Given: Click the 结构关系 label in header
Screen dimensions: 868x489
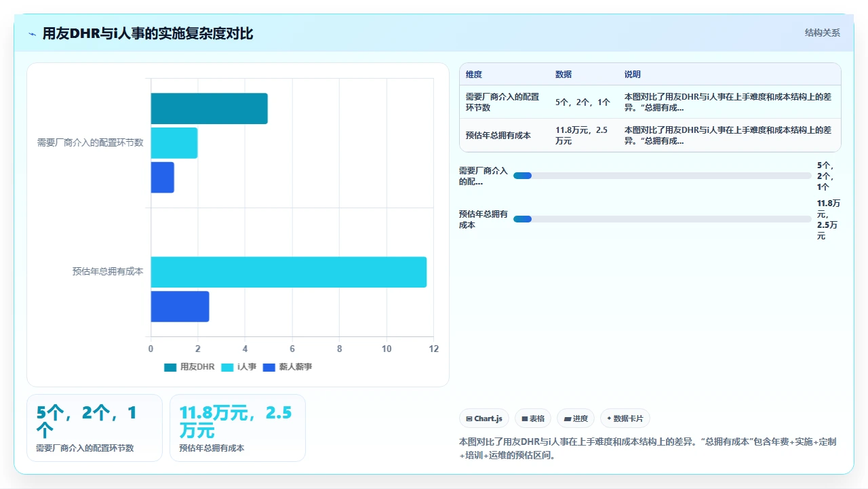Looking at the screenshot, I should pyautogui.click(x=823, y=33).
